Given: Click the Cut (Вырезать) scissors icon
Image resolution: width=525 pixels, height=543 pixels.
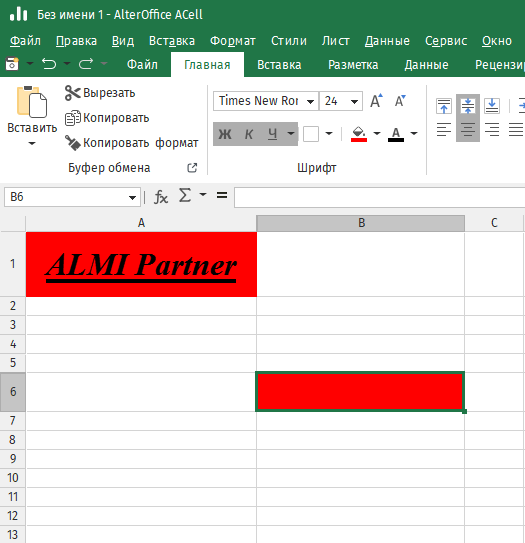Looking at the screenshot, I should [72, 93].
